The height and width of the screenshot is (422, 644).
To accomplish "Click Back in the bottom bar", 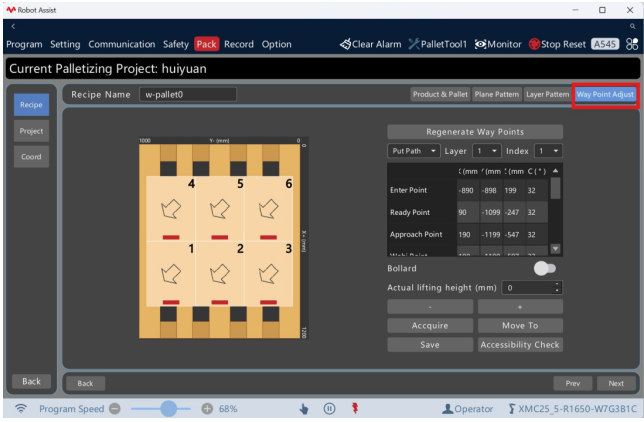I will tap(85, 383).
